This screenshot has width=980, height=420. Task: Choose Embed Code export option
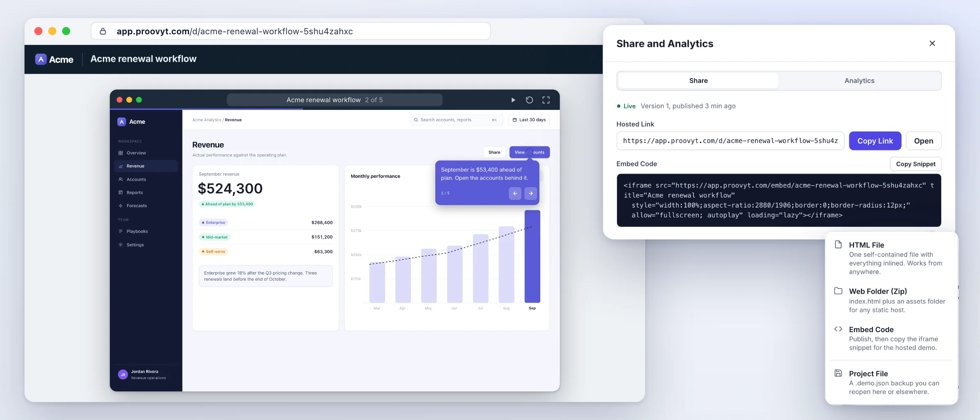pyautogui.click(x=892, y=338)
